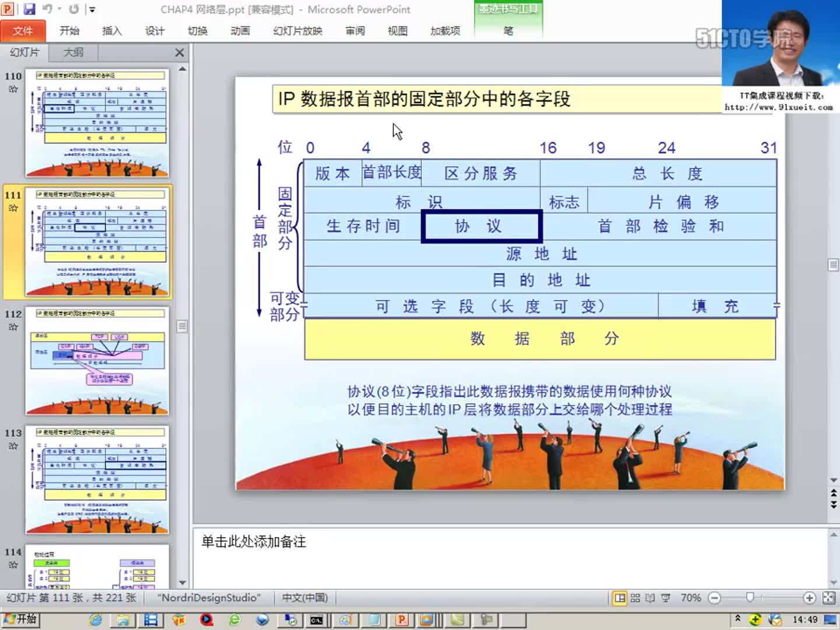This screenshot has height=630, width=840.
Task: Start Slide Show view icon
Action: (x=666, y=598)
